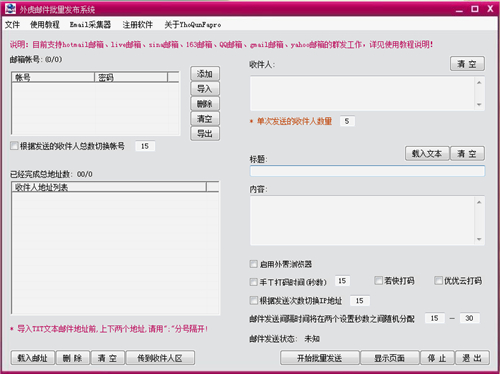Click the 导出 account button
Viewport: 500px width, 374px height.
tap(205, 134)
